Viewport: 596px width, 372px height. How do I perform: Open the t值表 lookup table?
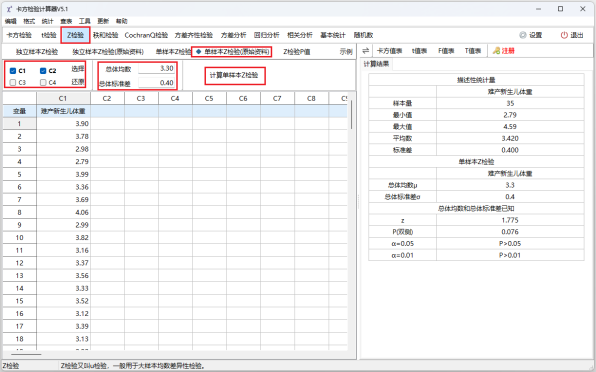pyautogui.click(x=419, y=51)
